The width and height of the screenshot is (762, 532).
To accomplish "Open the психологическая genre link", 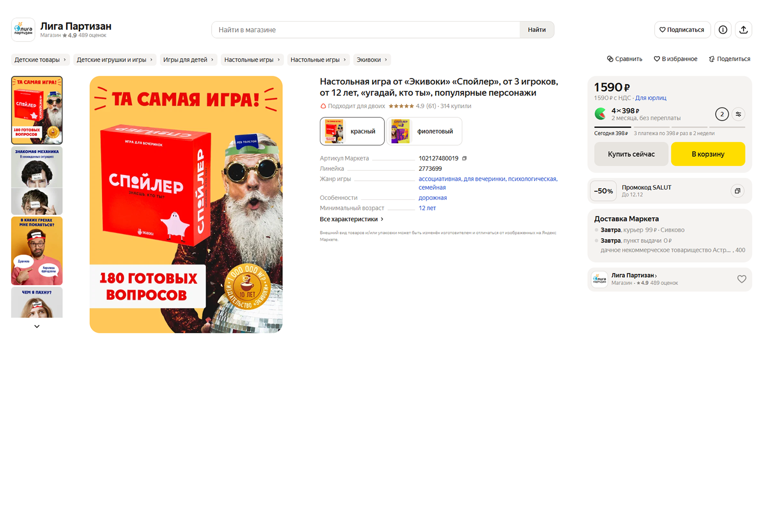I will tap(532, 179).
